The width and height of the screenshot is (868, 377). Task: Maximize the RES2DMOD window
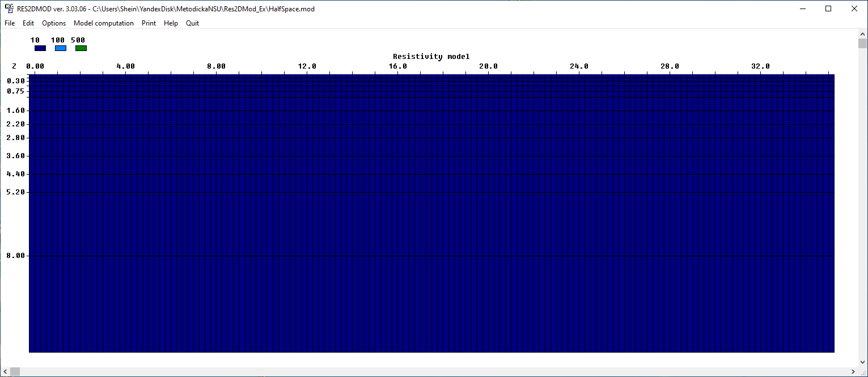click(828, 9)
